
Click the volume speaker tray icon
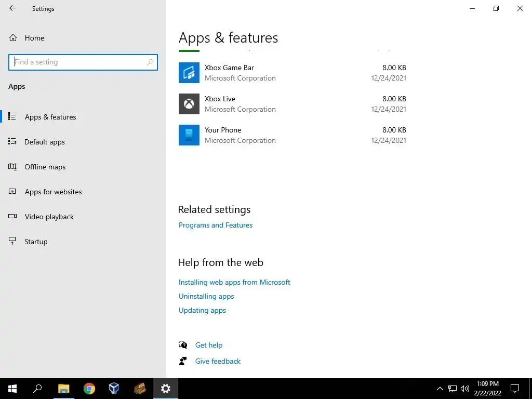[x=465, y=389]
